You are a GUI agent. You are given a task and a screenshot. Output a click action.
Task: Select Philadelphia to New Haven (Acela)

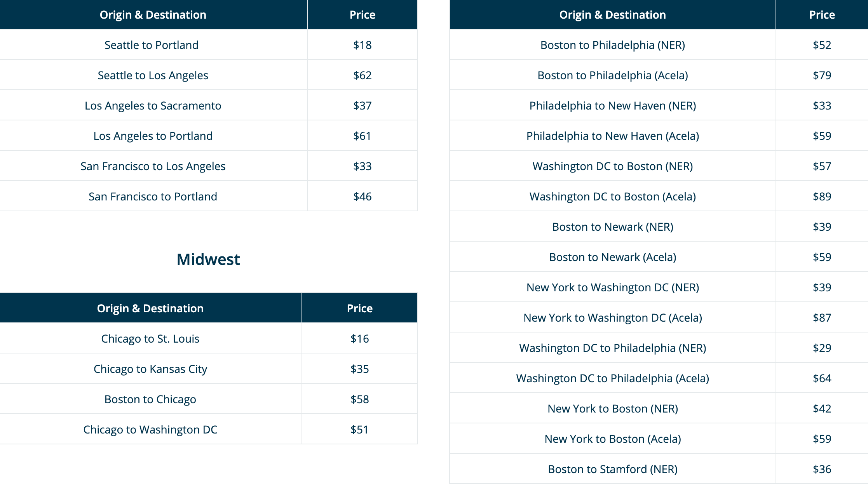click(613, 136)
